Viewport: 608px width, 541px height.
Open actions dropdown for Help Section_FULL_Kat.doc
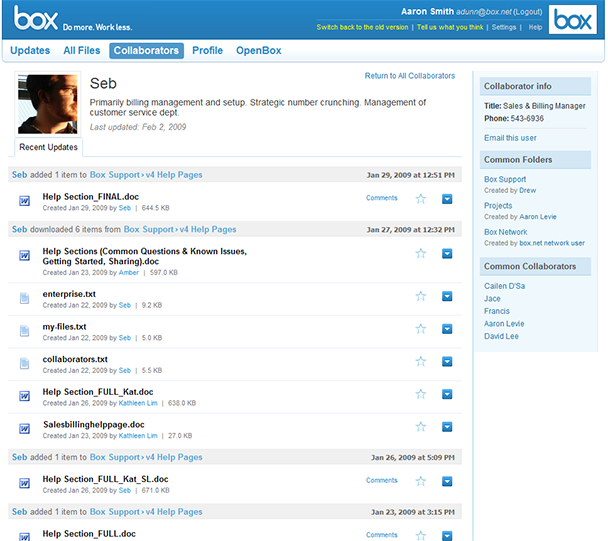(x=447, y=394)
